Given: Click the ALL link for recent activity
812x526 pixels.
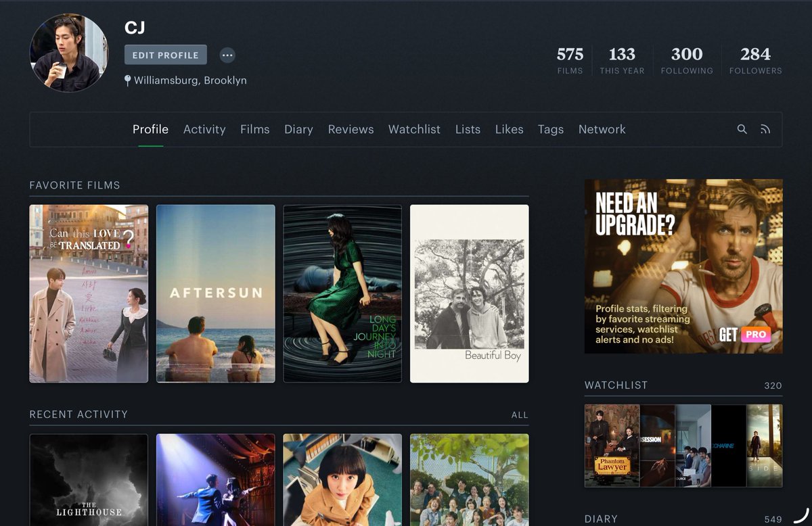Looking at the screenshot, I should pyautogui.click(x=520, y=414).
